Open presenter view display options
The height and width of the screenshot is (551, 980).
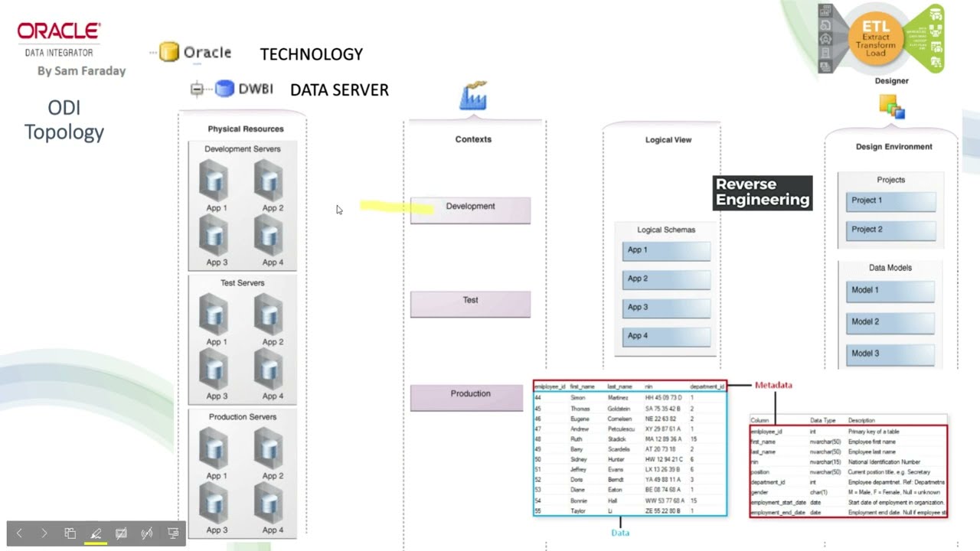(x=173, y=533)
